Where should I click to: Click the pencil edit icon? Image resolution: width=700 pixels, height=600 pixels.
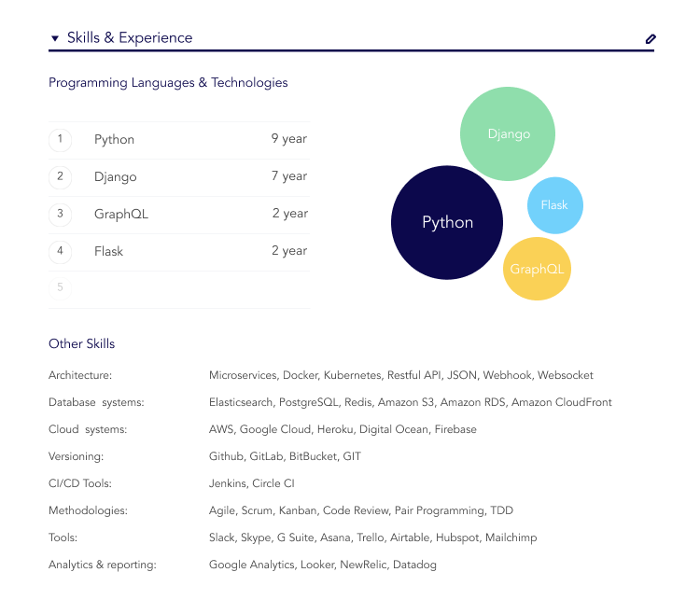coord(651,39)
